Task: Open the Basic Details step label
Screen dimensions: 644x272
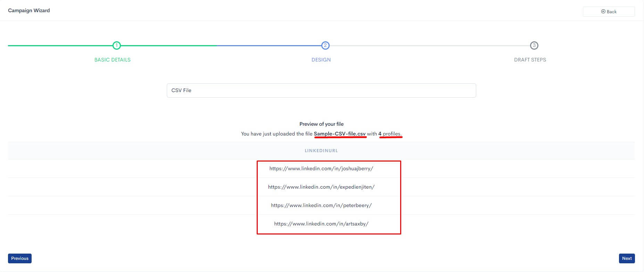Action: pos(113,60)
